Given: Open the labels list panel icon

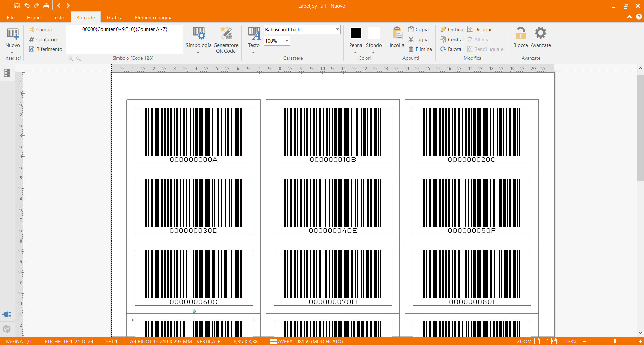Looking at the screenshot, I should pyautogui.click(x=7, y=73).
